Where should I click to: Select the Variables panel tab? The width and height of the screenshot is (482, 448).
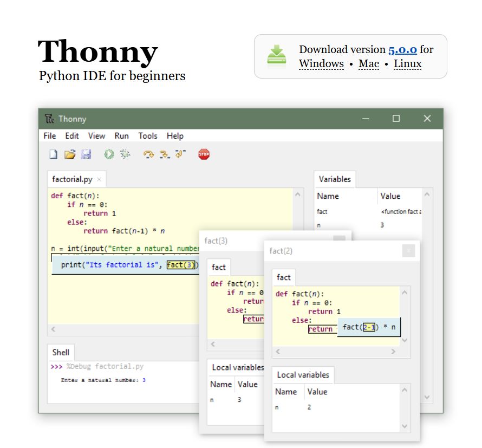(x=335, y=179)
